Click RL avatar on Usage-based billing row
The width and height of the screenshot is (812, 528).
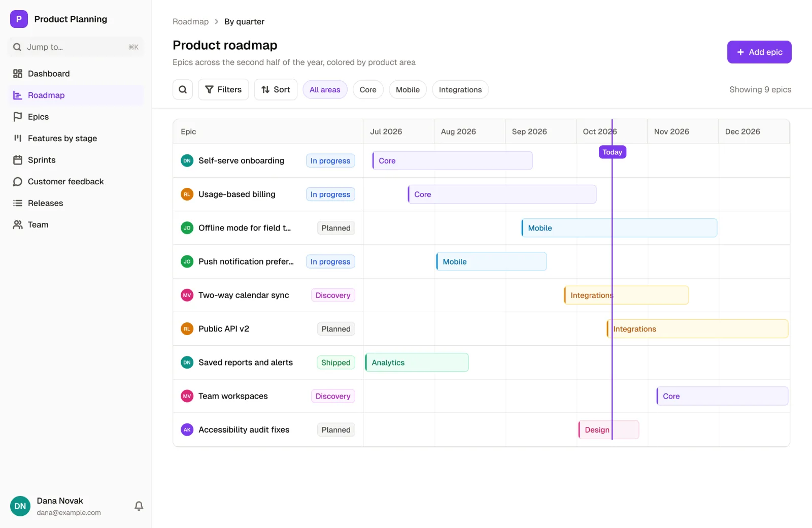tap(187, 194)
